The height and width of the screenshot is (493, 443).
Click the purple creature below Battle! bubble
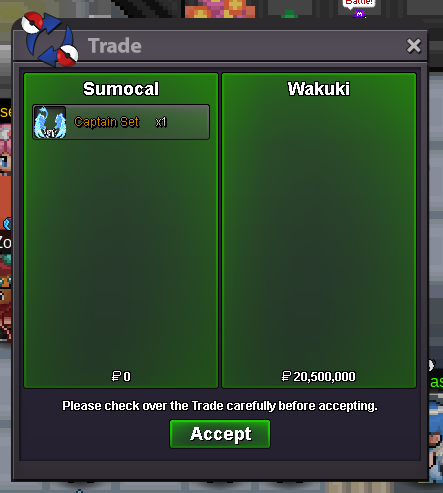click(x=359, y=14)
